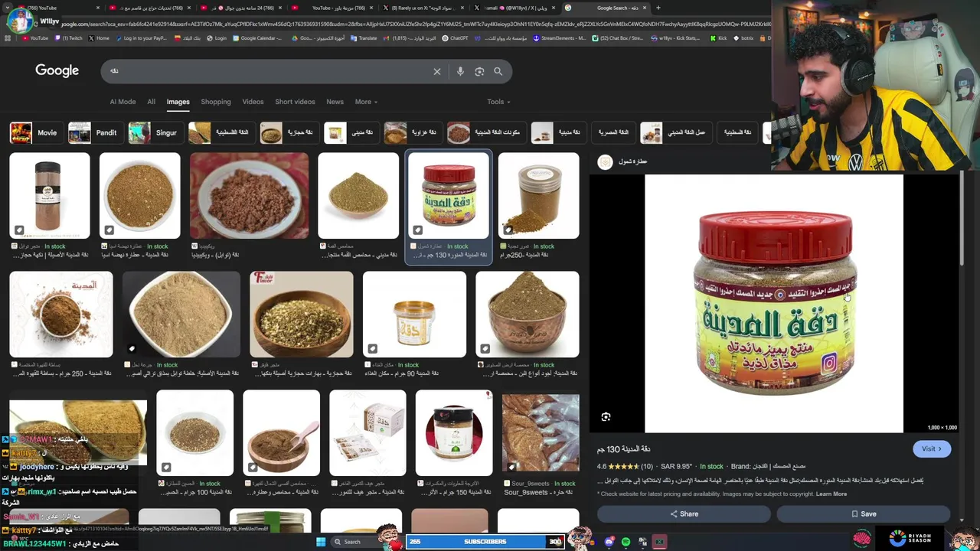Click into the Google search input field
980x551 pixels.
click(268, 71)
